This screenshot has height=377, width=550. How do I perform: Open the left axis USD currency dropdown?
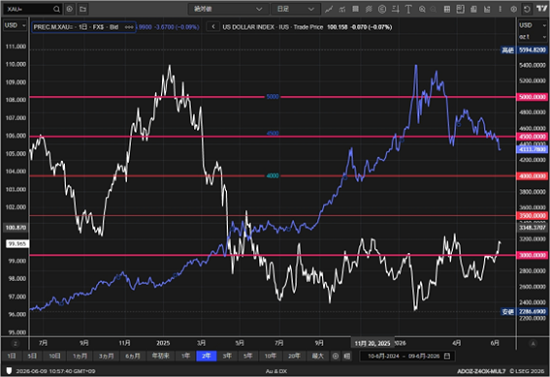[15, 25]
